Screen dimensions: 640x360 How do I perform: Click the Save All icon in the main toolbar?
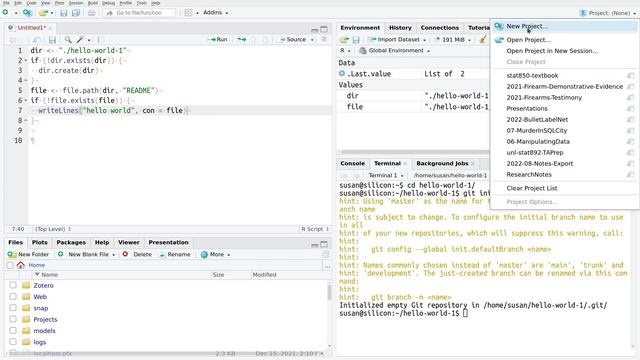pyautogui.click(x=76, y=13)
